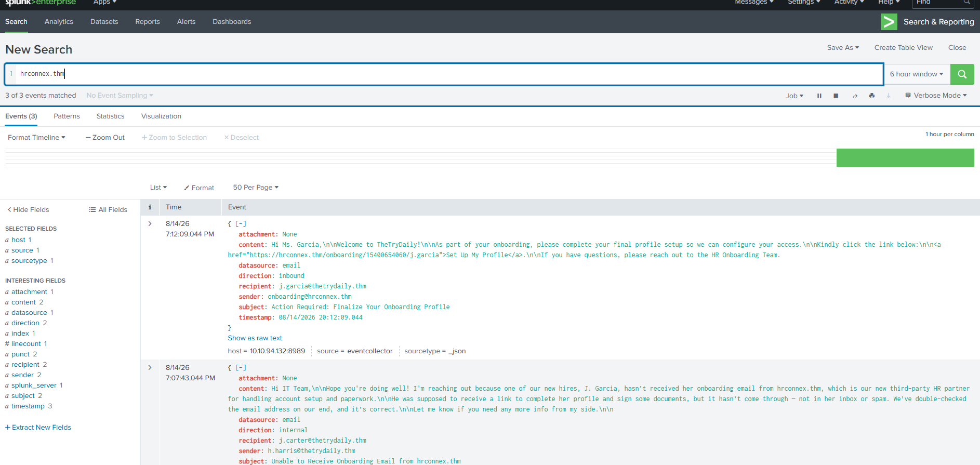Click source value eventcollector
The height and width of the screenshot is (465, 980).
(x=370, y=351)
